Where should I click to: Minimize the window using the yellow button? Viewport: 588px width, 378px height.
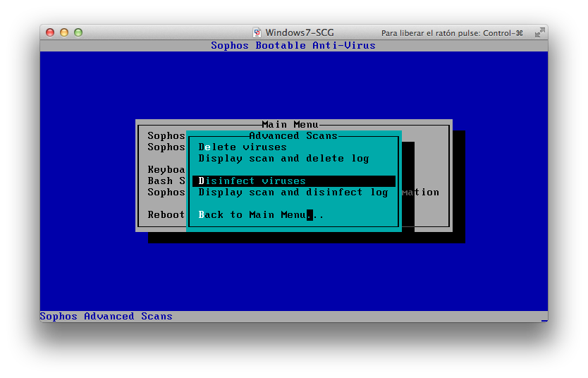point(64,32)
